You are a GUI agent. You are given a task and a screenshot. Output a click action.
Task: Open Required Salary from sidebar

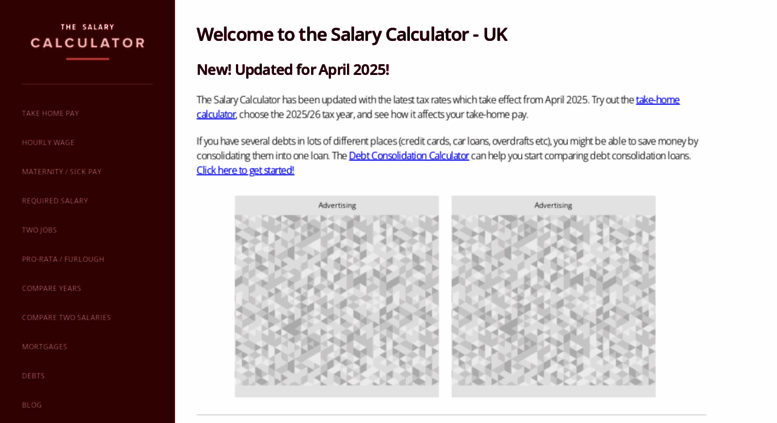(x=55, y=201)
